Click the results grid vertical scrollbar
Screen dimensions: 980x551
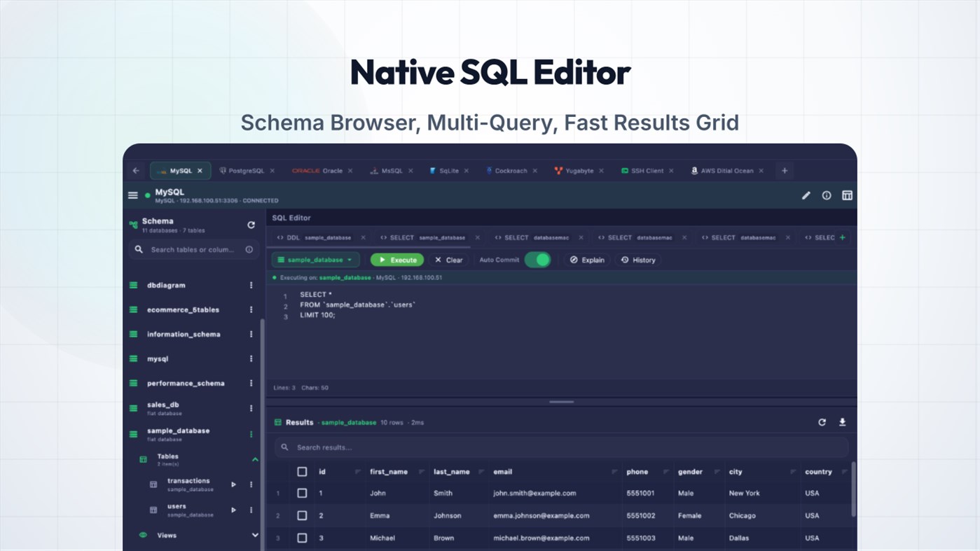tap(853, 489)
